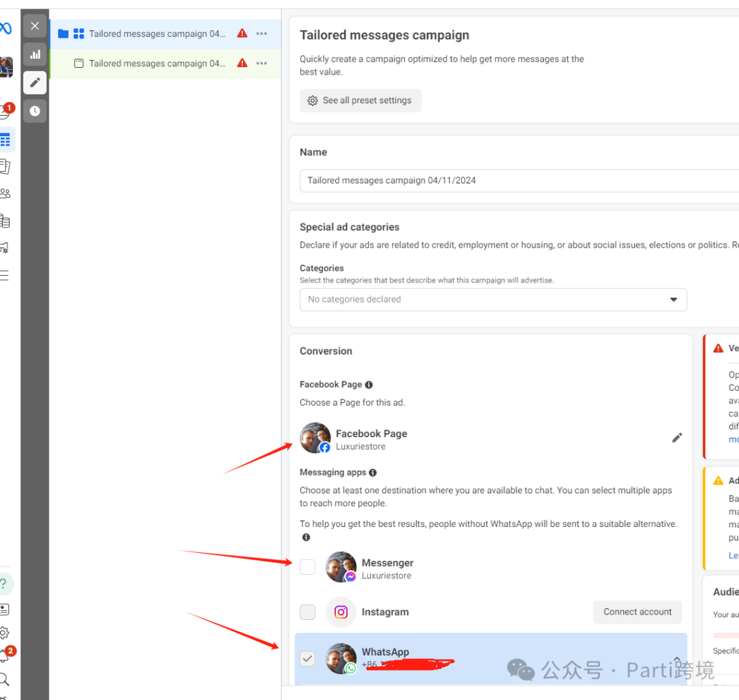Image resolution: width=739 pixels, height=700 pixels.
Task: Toggle the Instagram checkbox
Action: tap(308, 612)
